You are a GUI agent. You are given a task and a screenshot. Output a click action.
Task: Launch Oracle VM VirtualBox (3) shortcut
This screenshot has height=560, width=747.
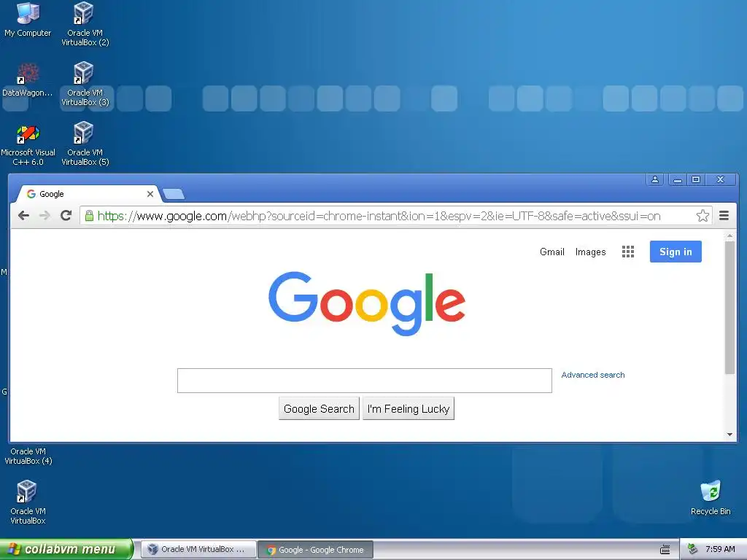[85, 84]
